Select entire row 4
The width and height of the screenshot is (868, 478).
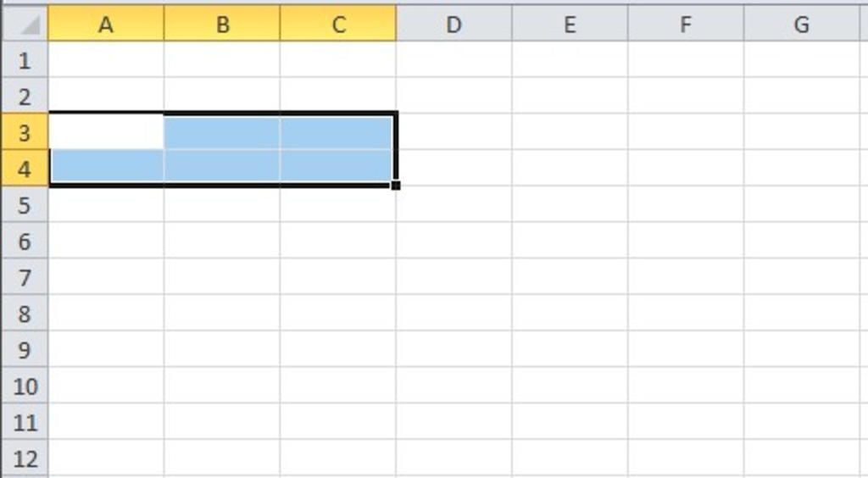tap(24, 169)
